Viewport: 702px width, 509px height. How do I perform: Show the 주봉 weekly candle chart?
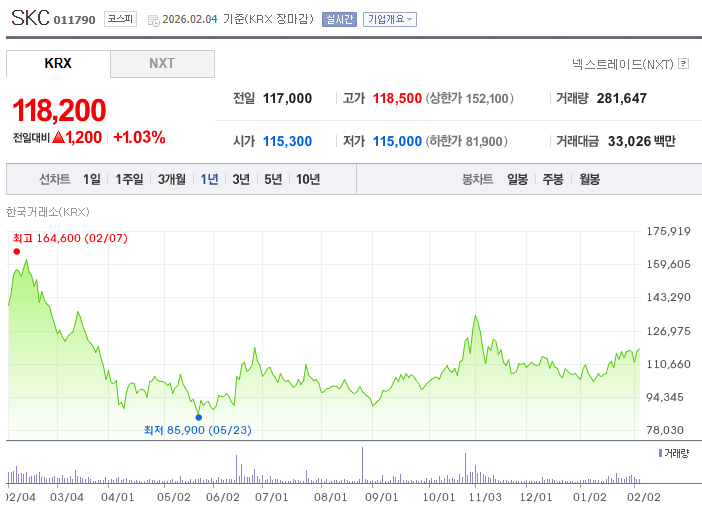pos(553,180)
